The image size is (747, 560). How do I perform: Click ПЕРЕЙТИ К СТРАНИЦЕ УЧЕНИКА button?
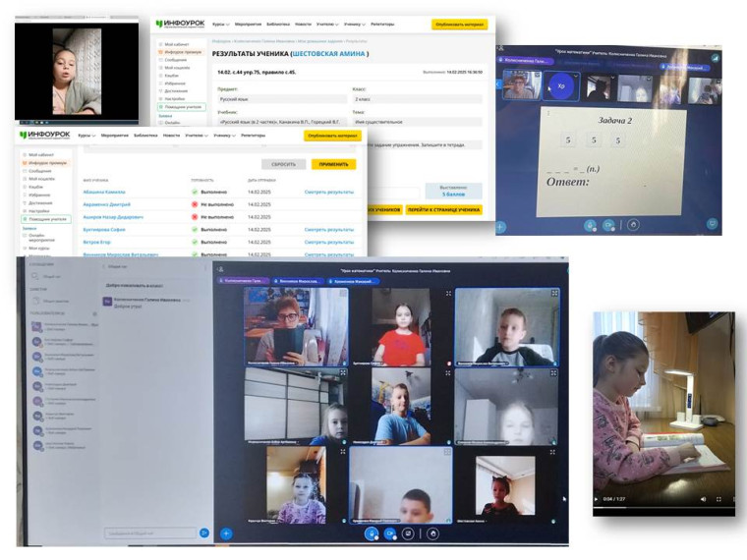click(443, 209)
